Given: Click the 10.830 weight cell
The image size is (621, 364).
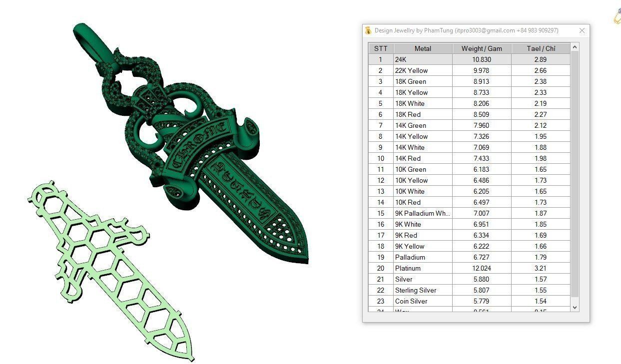Looking at the screenshot, I should (482, 59).
